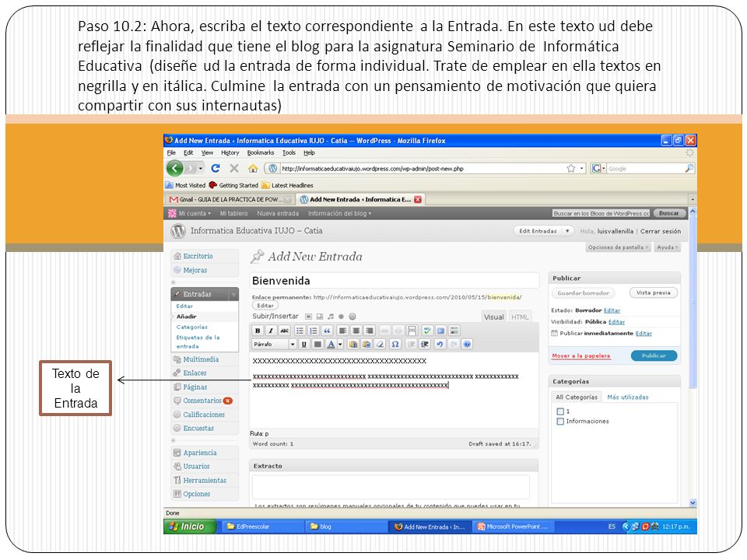Insert the More tag in the editor
This screenshot has width=747, height=560.
click(412, 331)
